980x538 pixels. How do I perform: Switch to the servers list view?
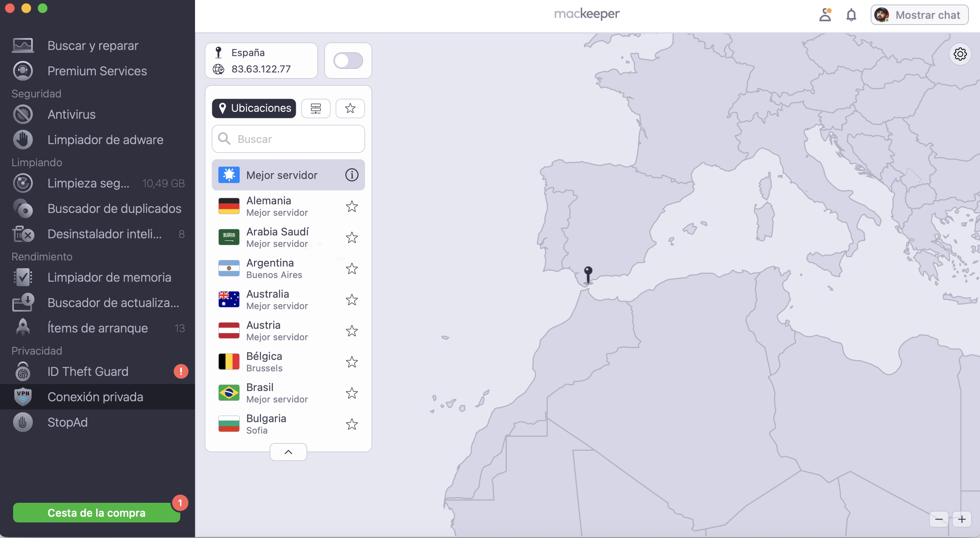(x=315, y=108)
